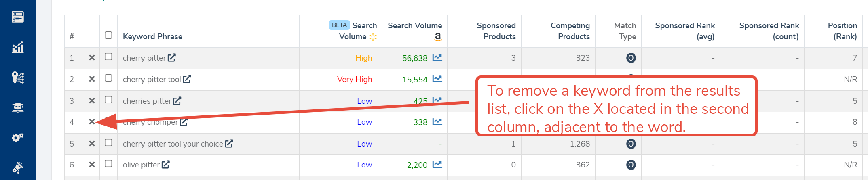Remove cherry pitter tool your choice row
The image size is (868, 180).
point(92,144)
